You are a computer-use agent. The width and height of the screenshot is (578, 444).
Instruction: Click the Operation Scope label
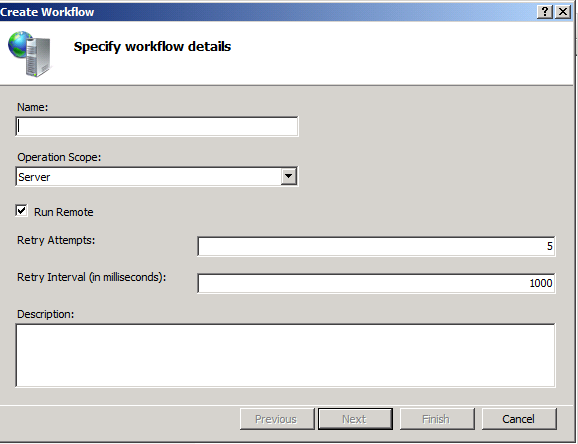point(59,157)
